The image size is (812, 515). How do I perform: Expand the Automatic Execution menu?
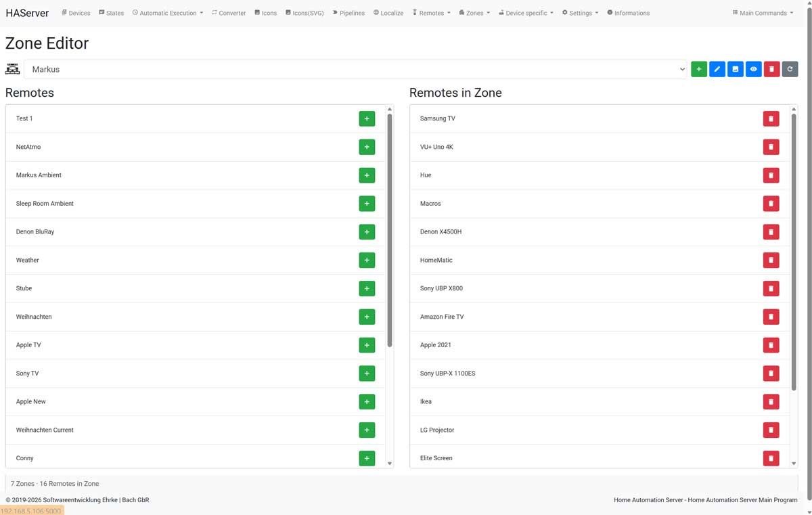click(x=168, y=13)
